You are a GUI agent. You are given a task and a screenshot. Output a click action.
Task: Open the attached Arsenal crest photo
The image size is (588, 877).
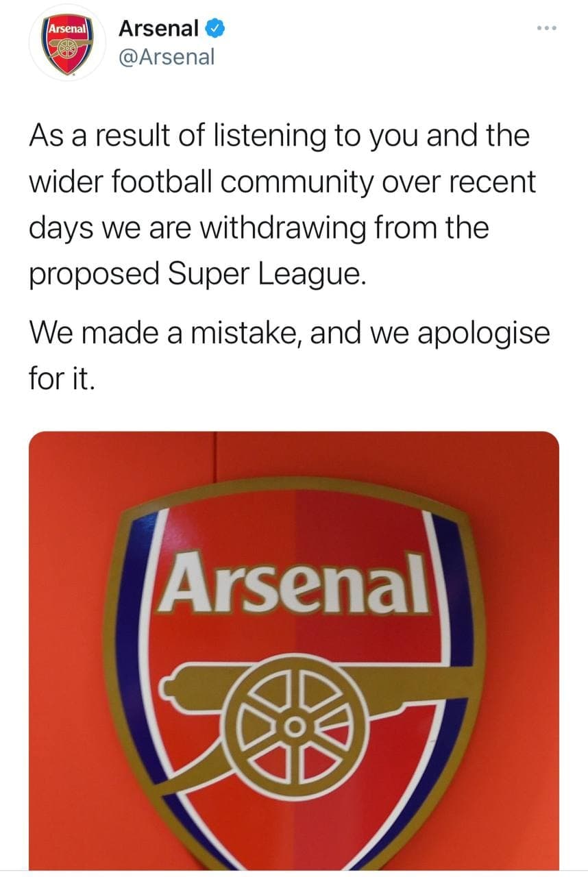coord(294,650)
